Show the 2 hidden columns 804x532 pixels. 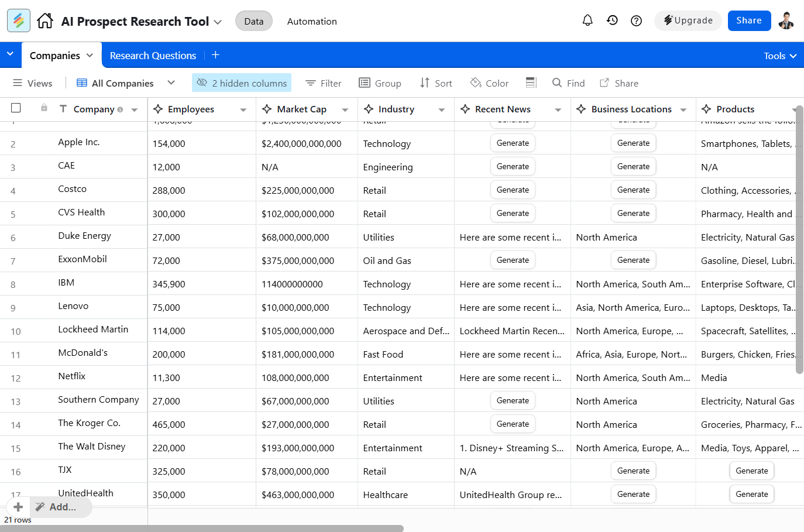pos(241,83)
